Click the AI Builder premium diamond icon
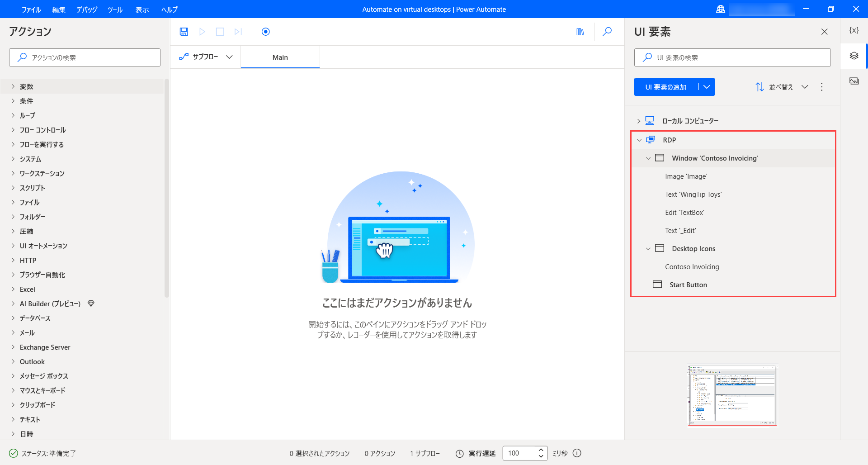 tap(91, 304)
